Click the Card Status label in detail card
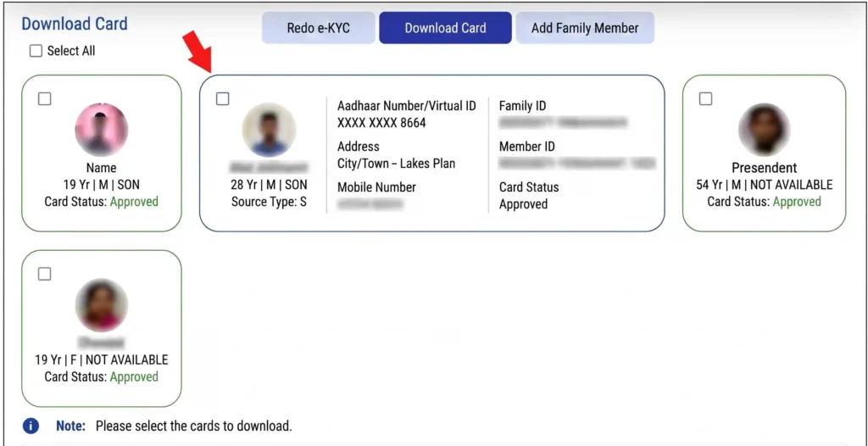The width and height of the screenshot is (868, 446). coord(529,187)
